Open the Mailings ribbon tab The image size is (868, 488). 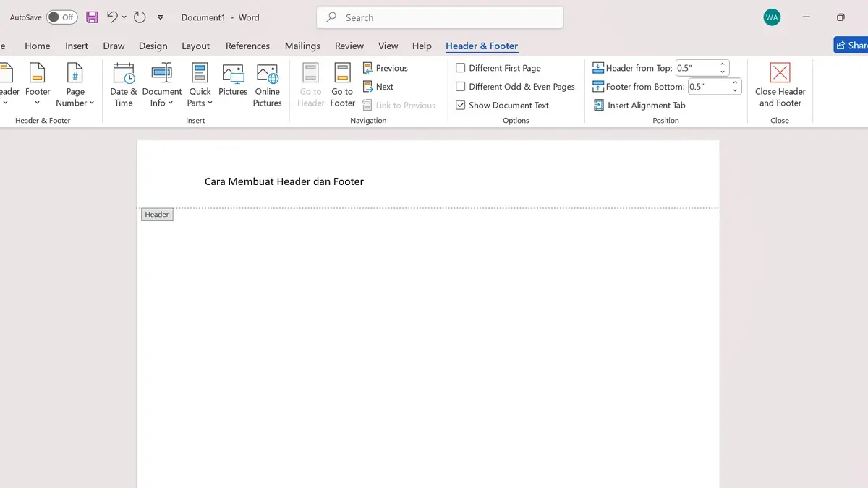[302, 46]
